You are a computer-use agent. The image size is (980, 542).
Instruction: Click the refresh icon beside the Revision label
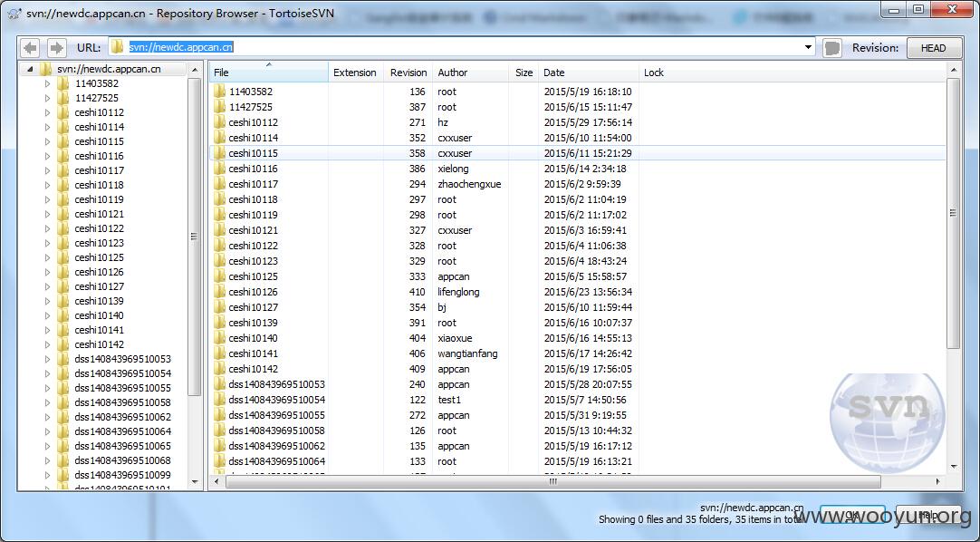831,47
